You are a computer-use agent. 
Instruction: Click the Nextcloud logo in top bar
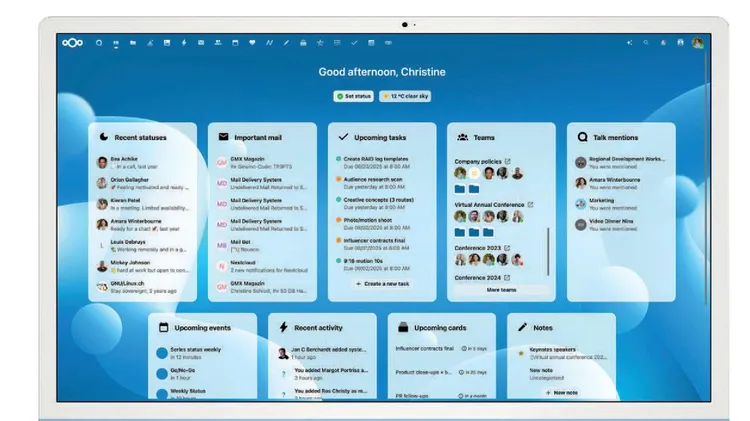coord(73,42)
